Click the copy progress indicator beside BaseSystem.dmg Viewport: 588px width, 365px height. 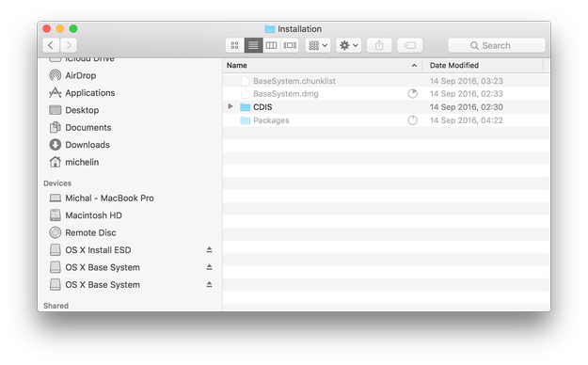tap(412, 94)
